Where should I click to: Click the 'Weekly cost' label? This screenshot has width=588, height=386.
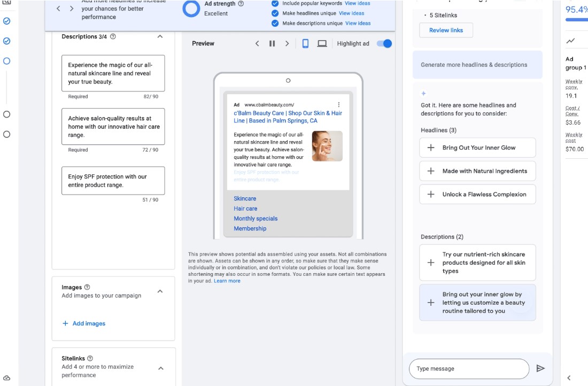click(x=574, y=138)
